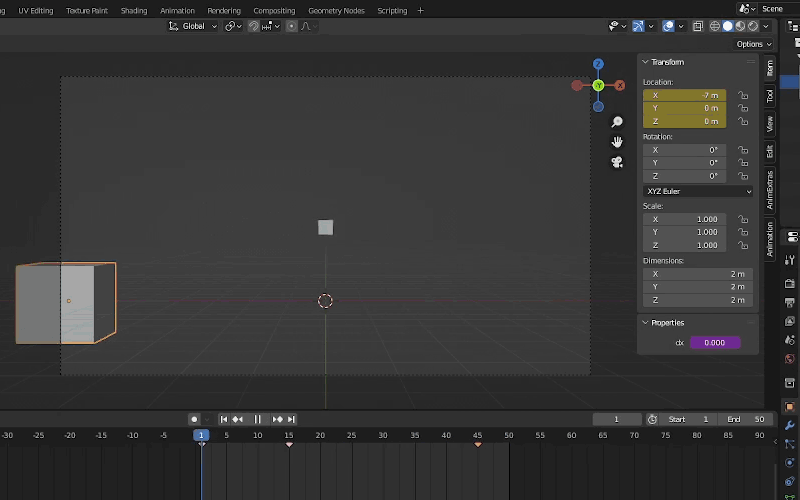Click the End frame field

coord(745,419)
